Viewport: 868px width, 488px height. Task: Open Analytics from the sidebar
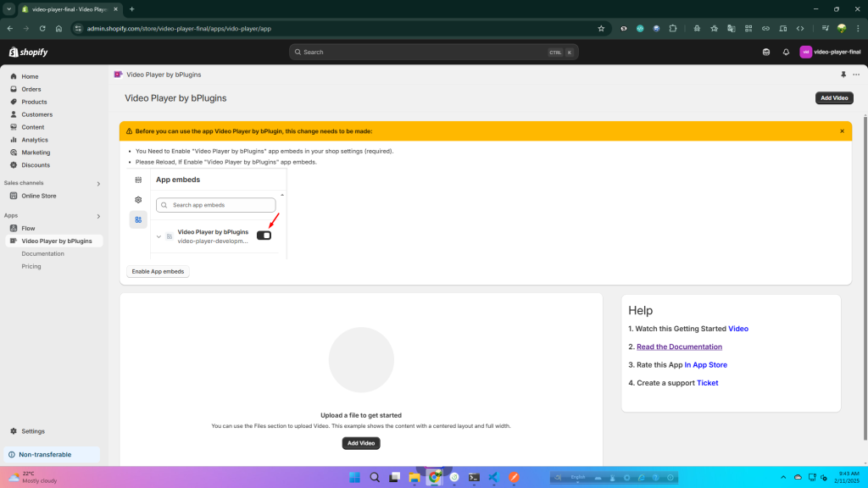[35, 140]
